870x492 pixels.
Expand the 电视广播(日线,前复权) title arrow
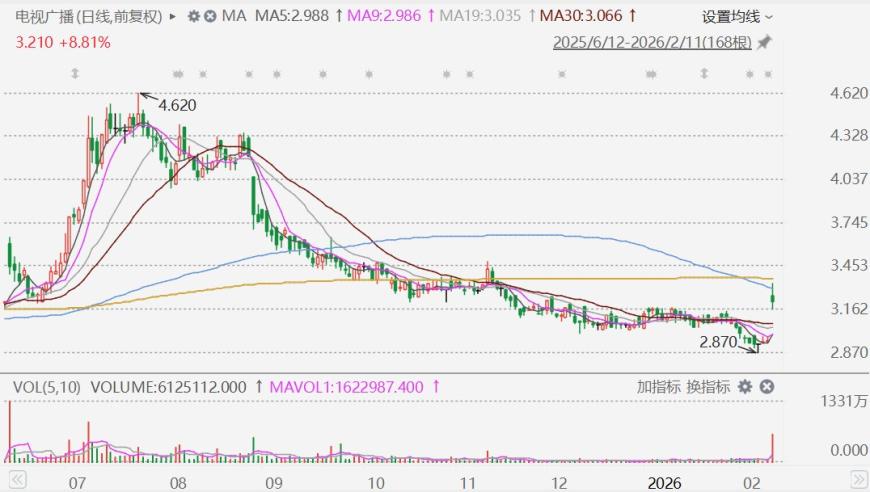(x=173, y=17)
